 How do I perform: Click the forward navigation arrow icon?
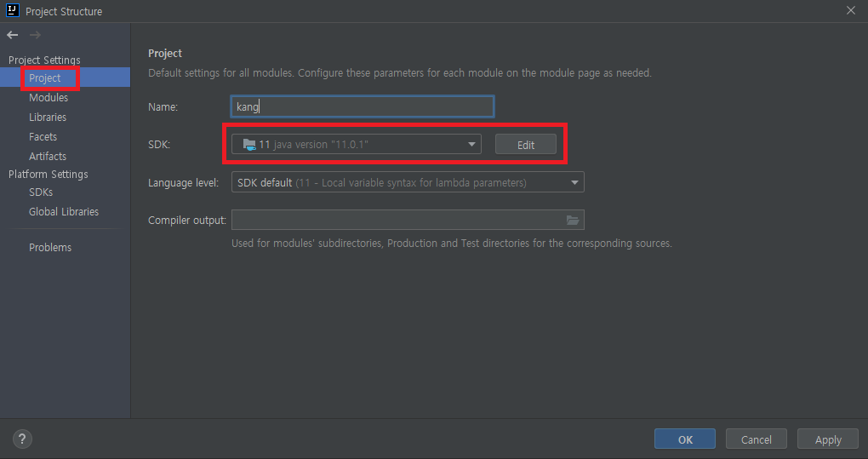click(x=35, y=36)
